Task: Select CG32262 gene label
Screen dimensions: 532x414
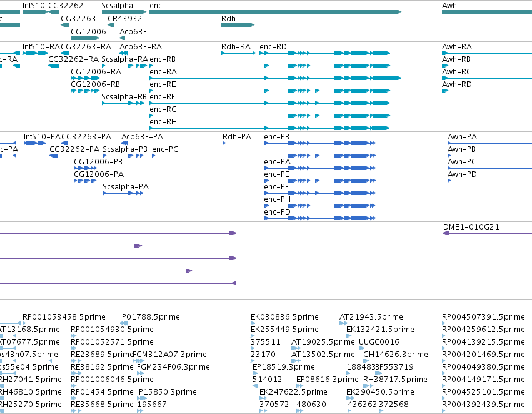Action: pyautogui.click(x=66, y=6)
